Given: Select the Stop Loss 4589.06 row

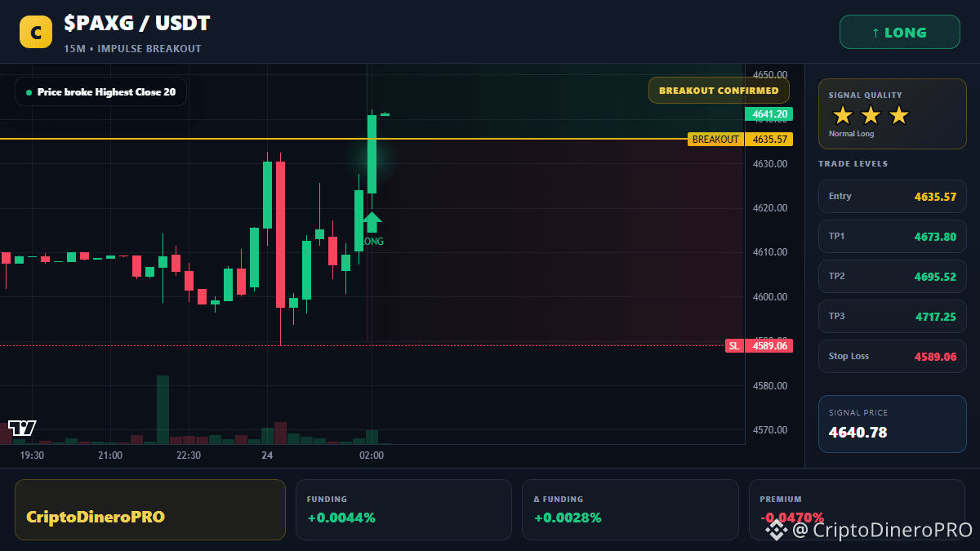Looking at the screenshot, I should 893,357.
